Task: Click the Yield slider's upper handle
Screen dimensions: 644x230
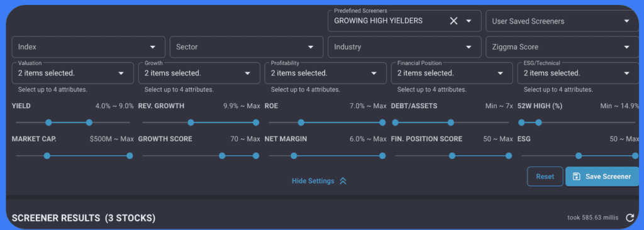Action: (x=89, y=123)
